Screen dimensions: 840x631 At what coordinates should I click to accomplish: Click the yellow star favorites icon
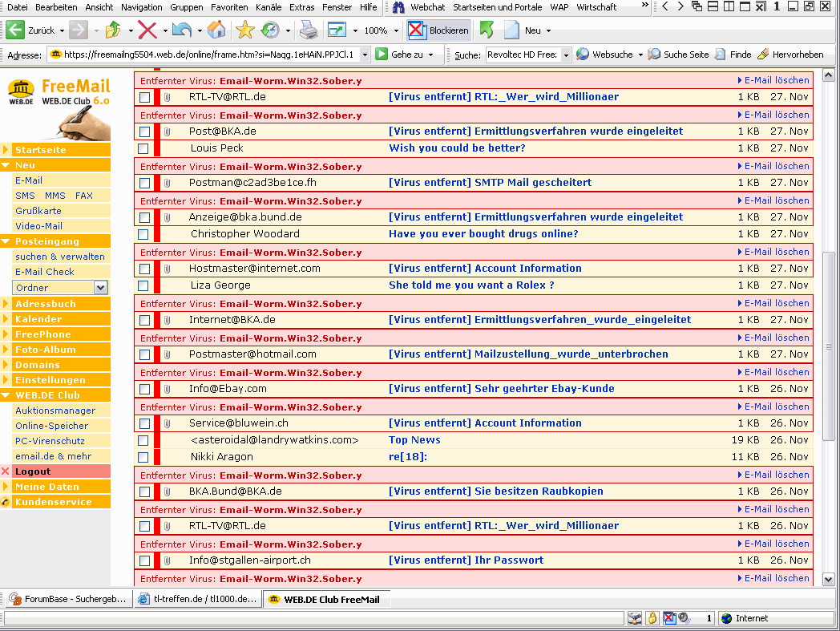(x=244, y=30)
